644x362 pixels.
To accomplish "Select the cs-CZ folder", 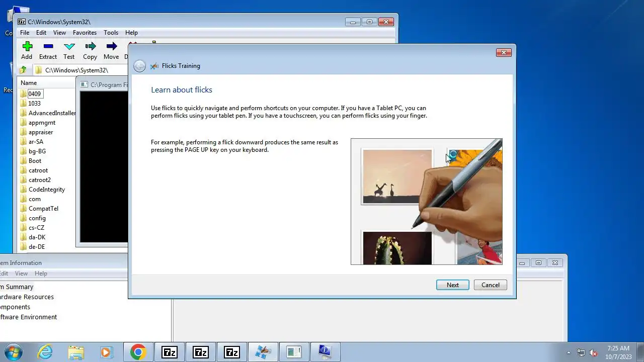I will coord(36,227).
